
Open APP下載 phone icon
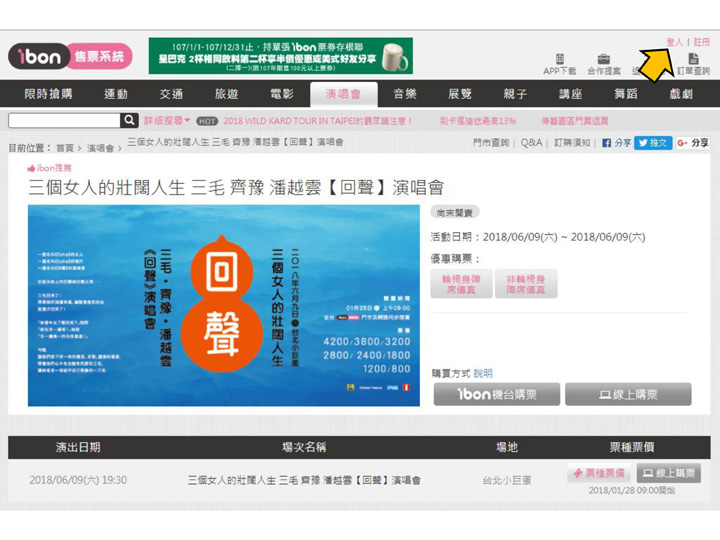(560, 60)
